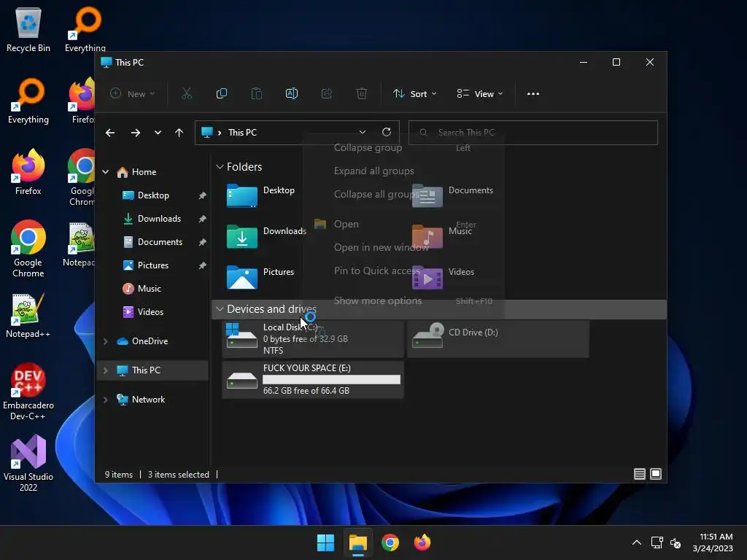This screenshot has width=747, height=560.
Task: Collapse the Folders group chevron
Action: point(220,167)
